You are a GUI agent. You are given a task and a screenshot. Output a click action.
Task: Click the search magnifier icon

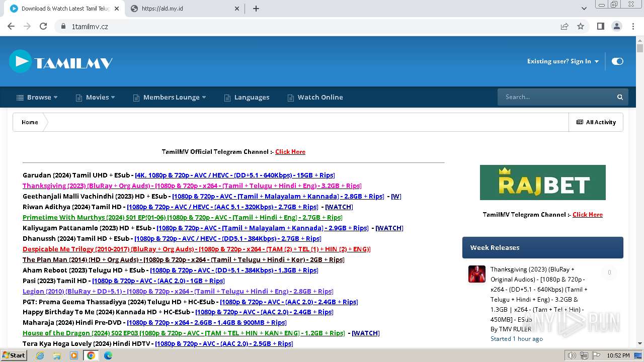(620, 97)
